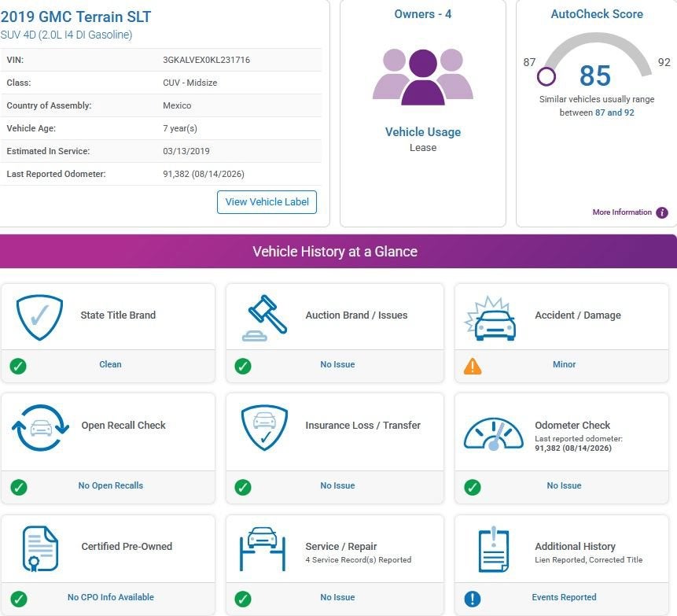Image resolution: width=677 pixels, height=616 pixels.
Task: Click the Owners - 4 heading
Action: (x=423, y=14)
